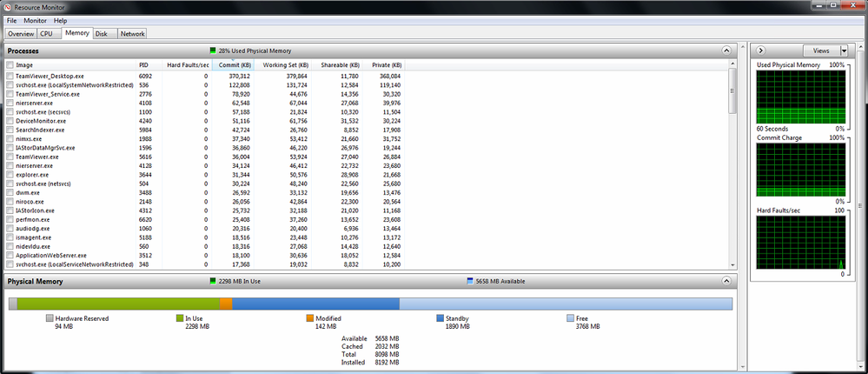Screen dimensions: 868x374
Task: Click the gray Hardware Reserved legend swatch
Action: point(50,318)
